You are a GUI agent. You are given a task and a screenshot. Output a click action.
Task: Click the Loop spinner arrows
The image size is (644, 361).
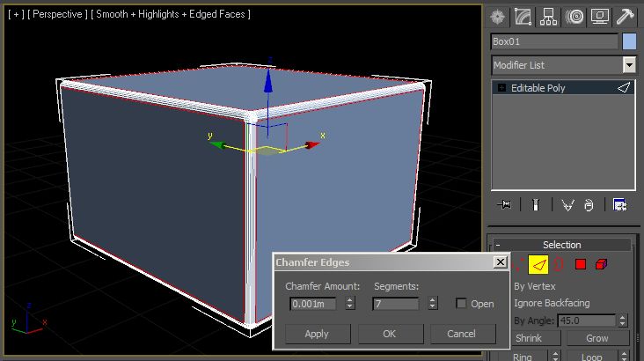624,356
